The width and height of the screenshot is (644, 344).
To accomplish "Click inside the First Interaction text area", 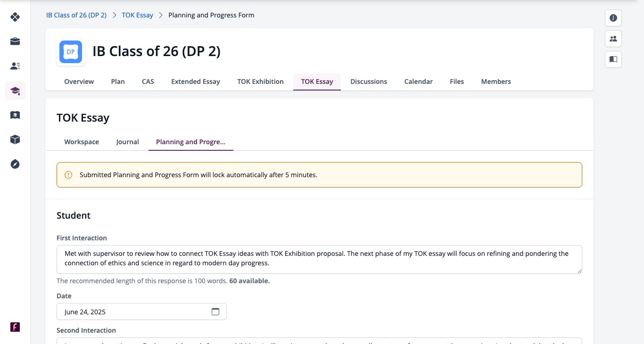I will (319, 259).
